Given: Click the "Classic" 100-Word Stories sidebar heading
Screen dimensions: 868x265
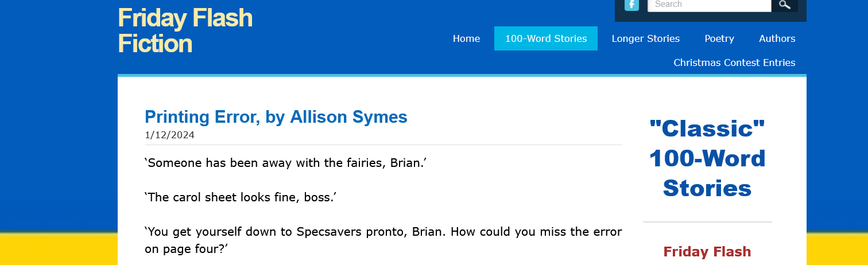Looking at the screenshot, I should [707, 158].
